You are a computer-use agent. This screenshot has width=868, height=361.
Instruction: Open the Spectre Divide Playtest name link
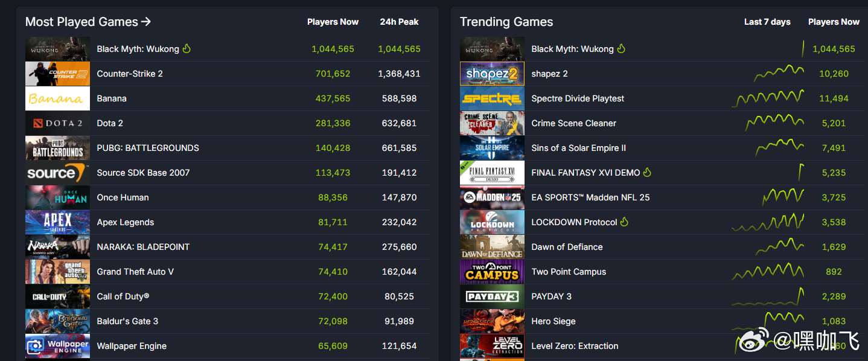pyautogui.click(x=578, y=98)
